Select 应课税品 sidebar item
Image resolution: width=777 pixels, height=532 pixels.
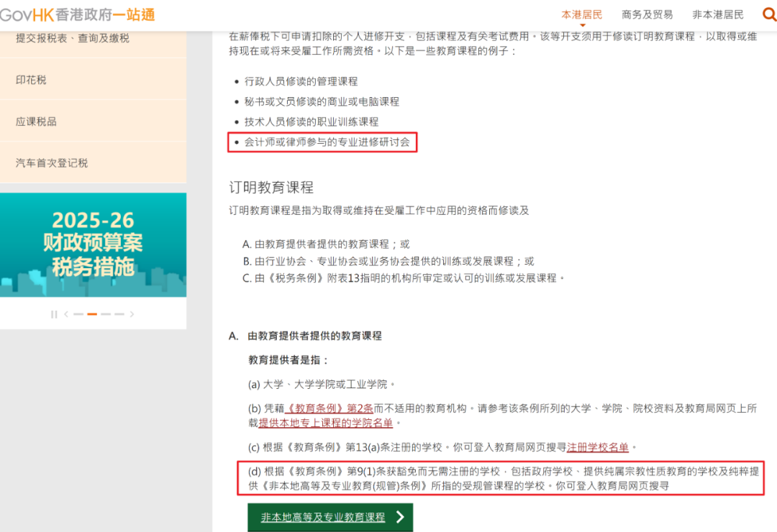tap(36, 121)
